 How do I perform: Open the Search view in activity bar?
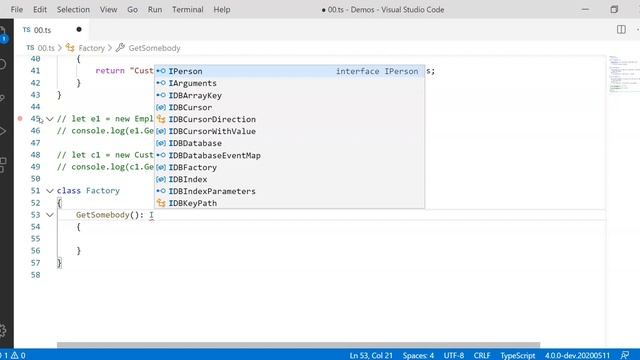[3, 64]
